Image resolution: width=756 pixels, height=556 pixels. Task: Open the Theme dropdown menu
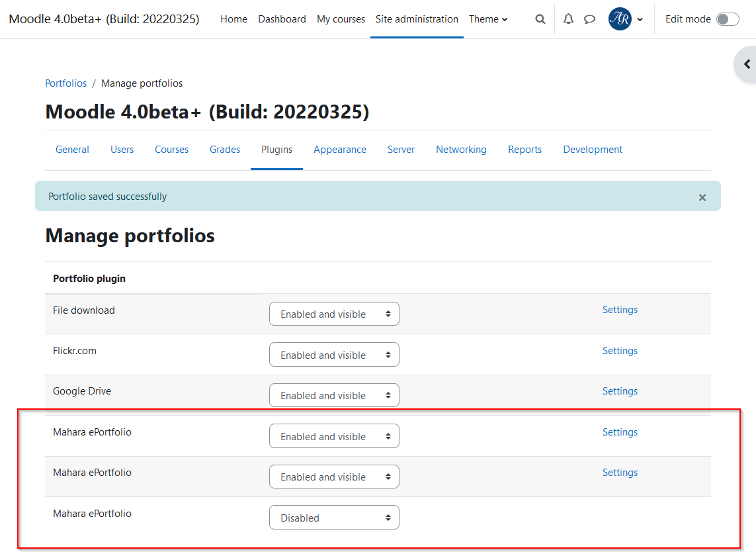[x=488, y=19]
